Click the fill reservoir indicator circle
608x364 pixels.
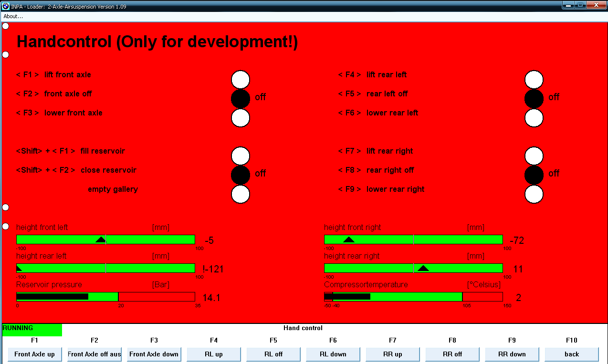coord(241,156)
